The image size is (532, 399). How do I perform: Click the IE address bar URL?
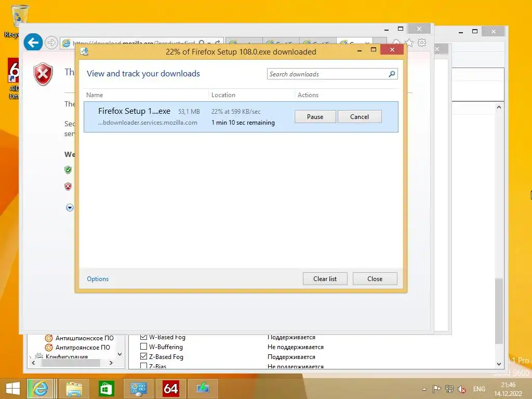coord(134,43)
